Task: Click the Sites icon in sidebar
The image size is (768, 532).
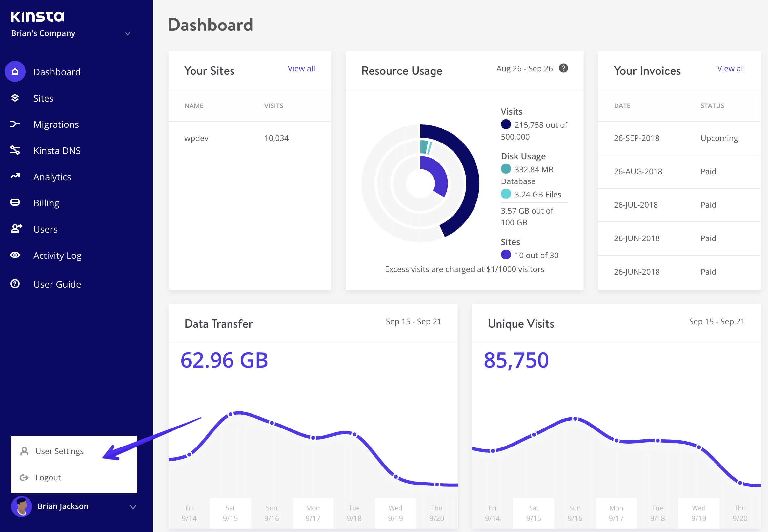Action: pyautogui.click(x=16, y=98)
